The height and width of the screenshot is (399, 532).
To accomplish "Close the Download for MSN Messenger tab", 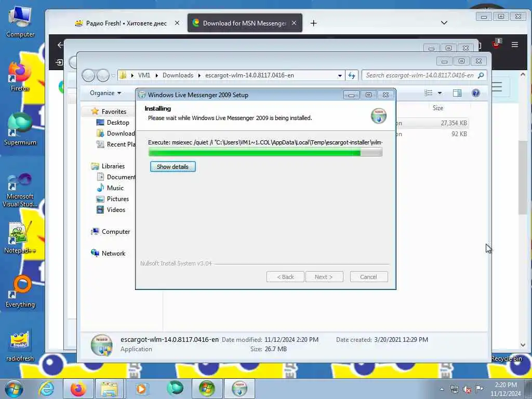I will [294, 23].
